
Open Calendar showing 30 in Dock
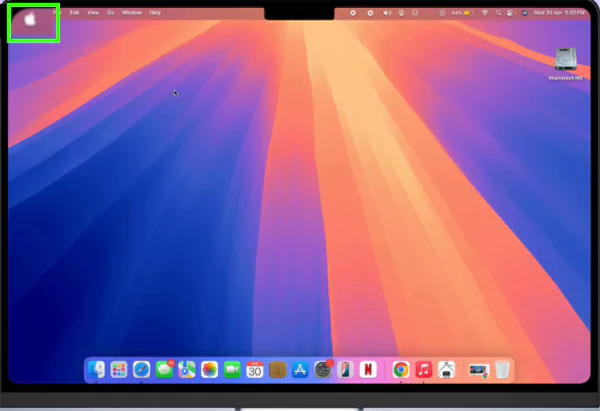point(254,370)
